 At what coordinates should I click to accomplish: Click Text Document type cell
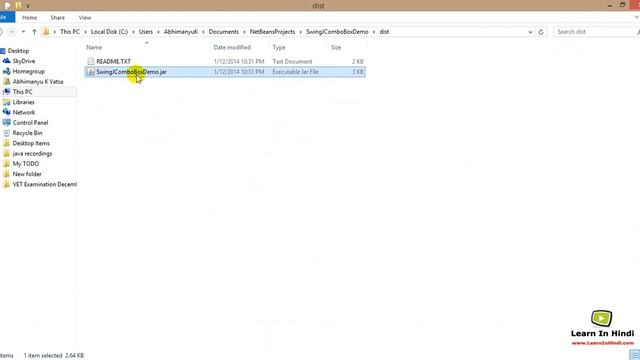point(292,61)
